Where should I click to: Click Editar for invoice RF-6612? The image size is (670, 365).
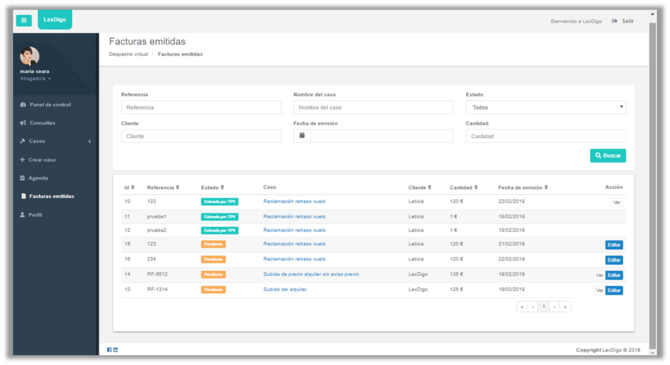pos(614,275)
